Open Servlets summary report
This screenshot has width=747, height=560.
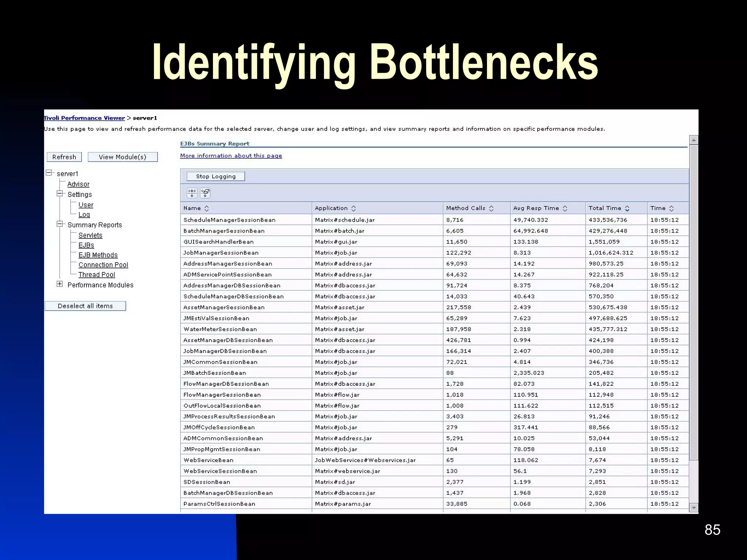point(90,235)
